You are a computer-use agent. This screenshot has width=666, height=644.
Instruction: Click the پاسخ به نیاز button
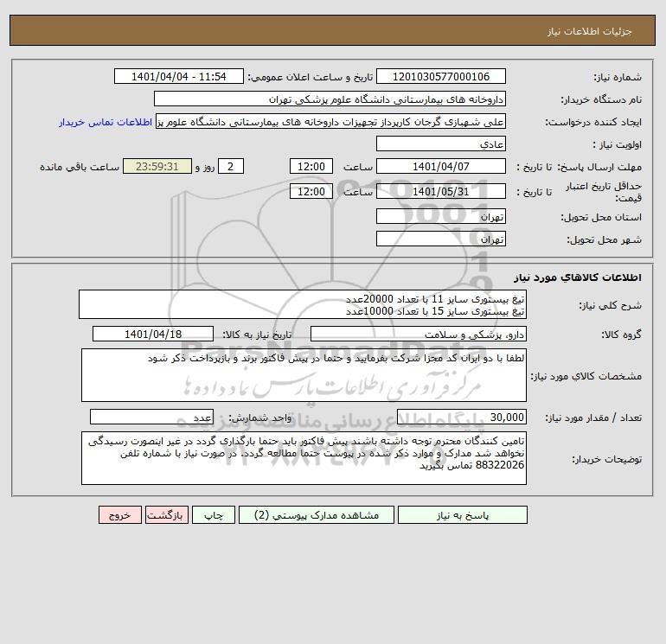462,515
